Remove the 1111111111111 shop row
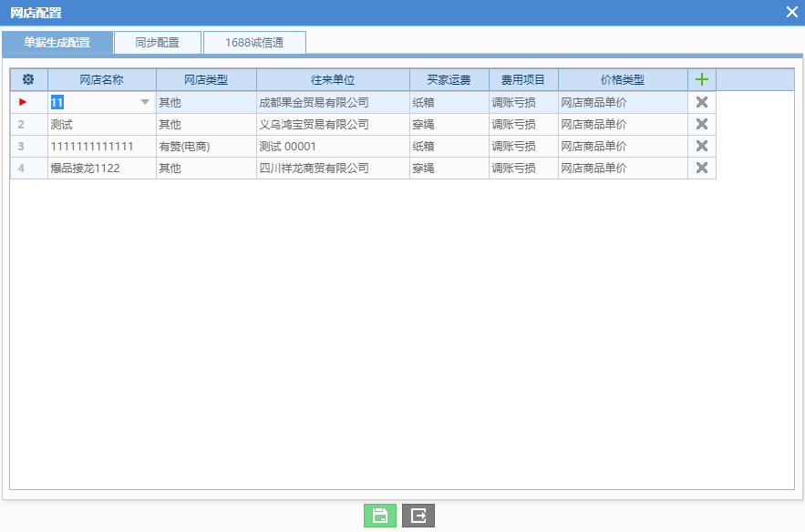Screen dimensions: 805x532 tap(702, 147)
